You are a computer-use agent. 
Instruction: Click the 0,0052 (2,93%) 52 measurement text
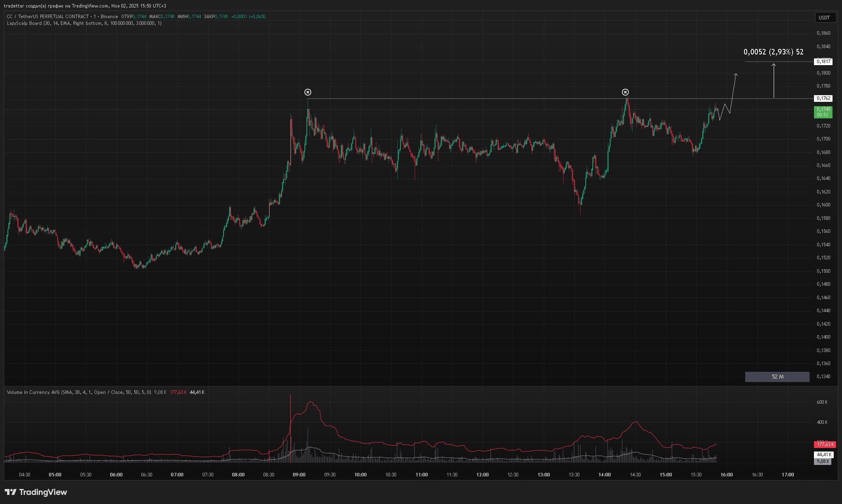(x=773, y=52)
